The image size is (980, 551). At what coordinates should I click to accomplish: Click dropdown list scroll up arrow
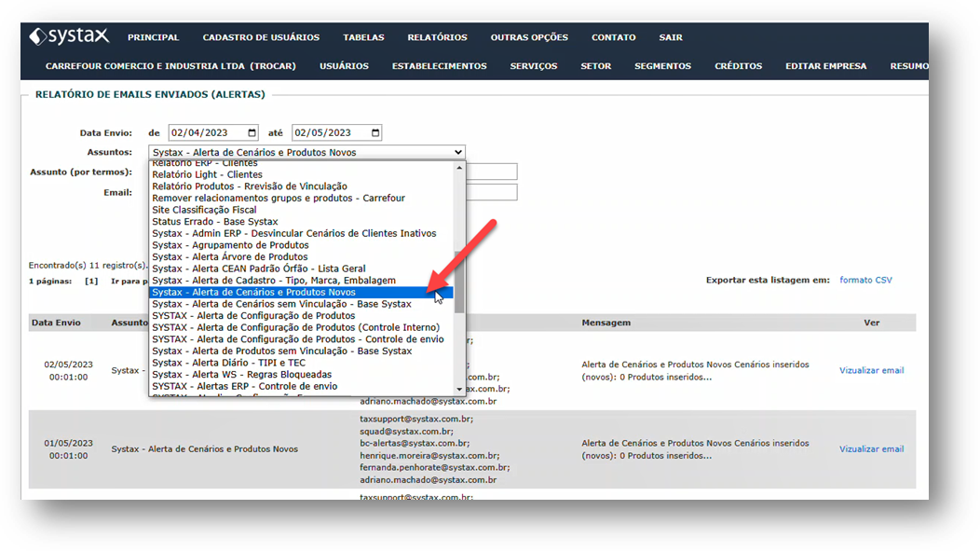[x=459, y=168]
